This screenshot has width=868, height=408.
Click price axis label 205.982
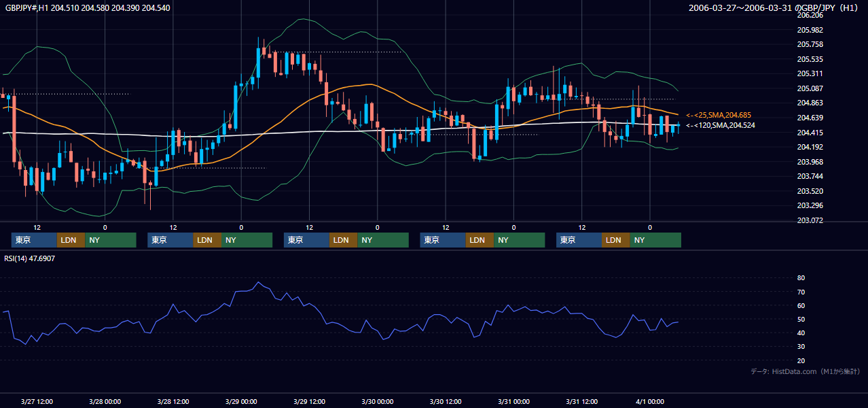pyautogui.click(x=810, y=30)
